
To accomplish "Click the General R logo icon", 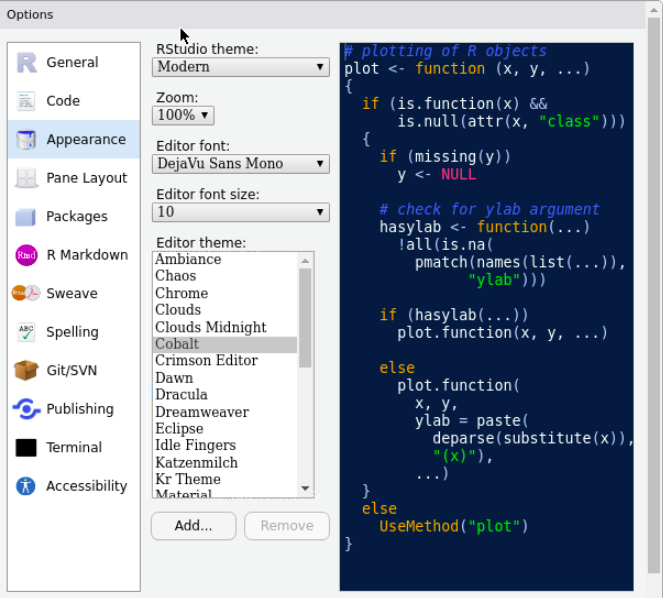I will pyautogui.click(x=26, y=62).
